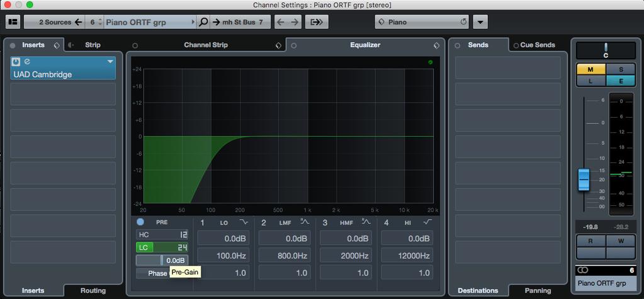Viewport: 644px width, 299px height.
Task: Switch to the Routing tab
Action: click(93, 290)
